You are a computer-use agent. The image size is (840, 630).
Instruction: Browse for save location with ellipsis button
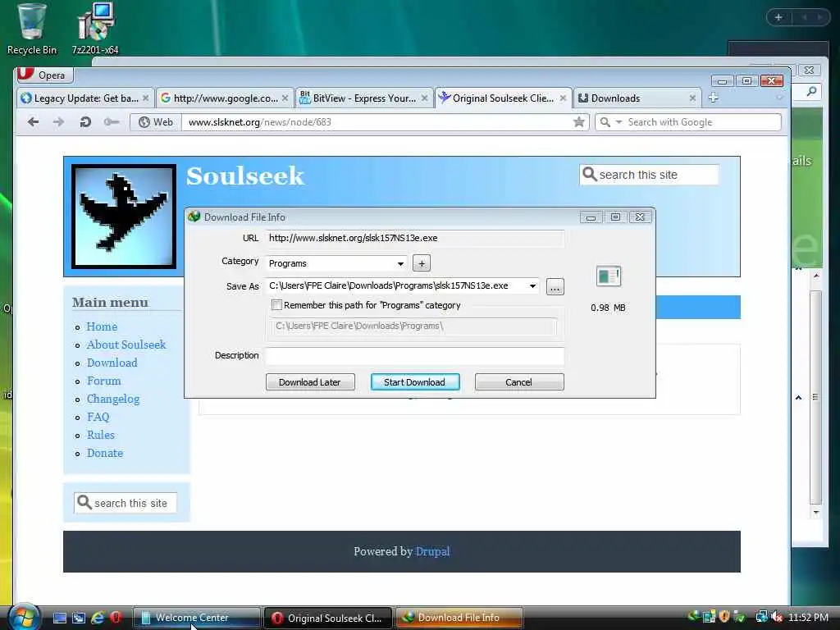555,287
